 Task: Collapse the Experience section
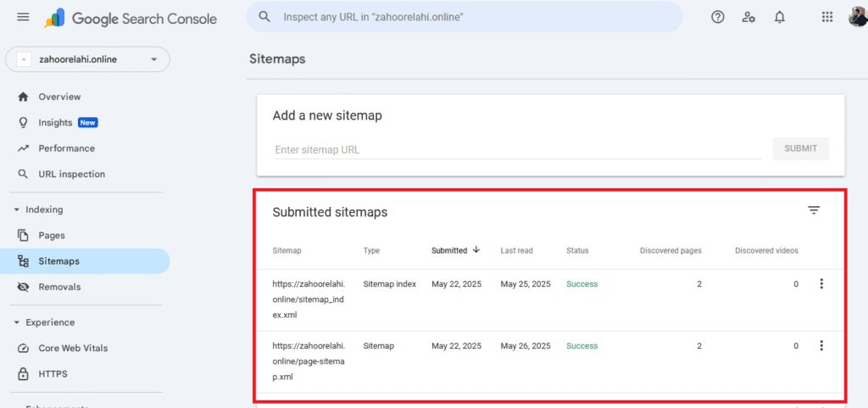(17, 322)
